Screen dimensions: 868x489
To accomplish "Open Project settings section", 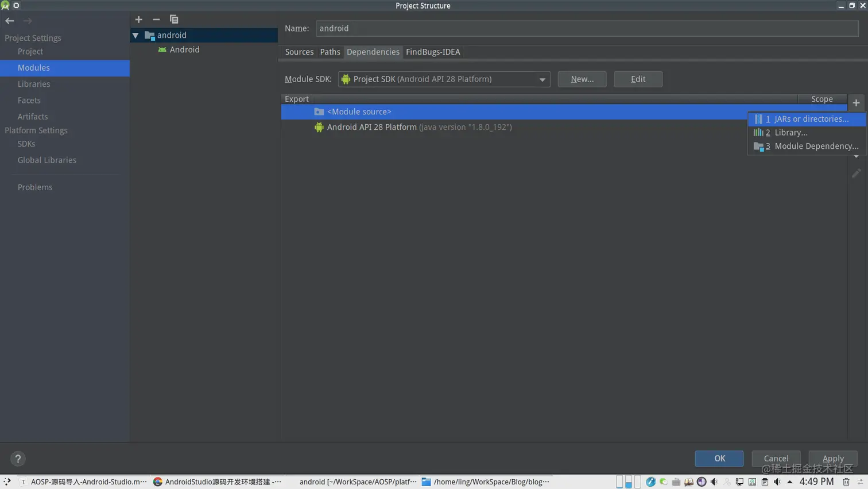I will tap(30, 52).
